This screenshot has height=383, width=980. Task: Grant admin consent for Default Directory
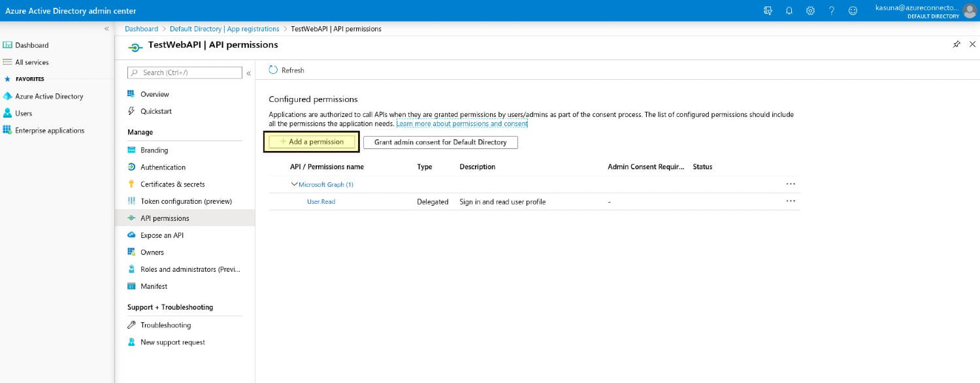click(440, 142)
